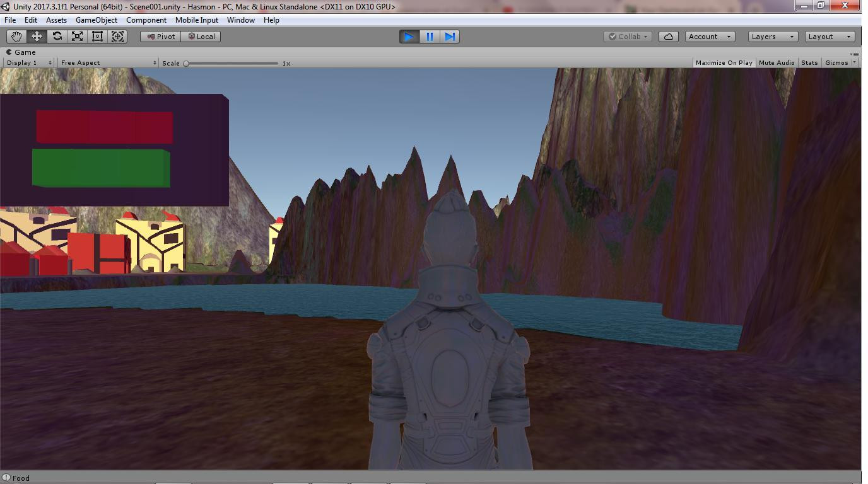Image resolution: width=868 pixels, height=484 pixels.
Task: Open the Display 1 dropdown
Action: tap(29, 63)
